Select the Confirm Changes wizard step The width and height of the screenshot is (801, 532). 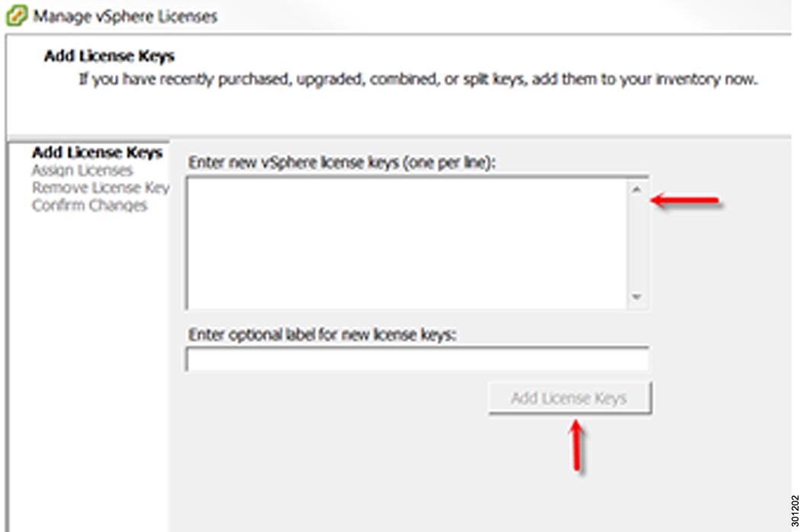pos(89,205)
